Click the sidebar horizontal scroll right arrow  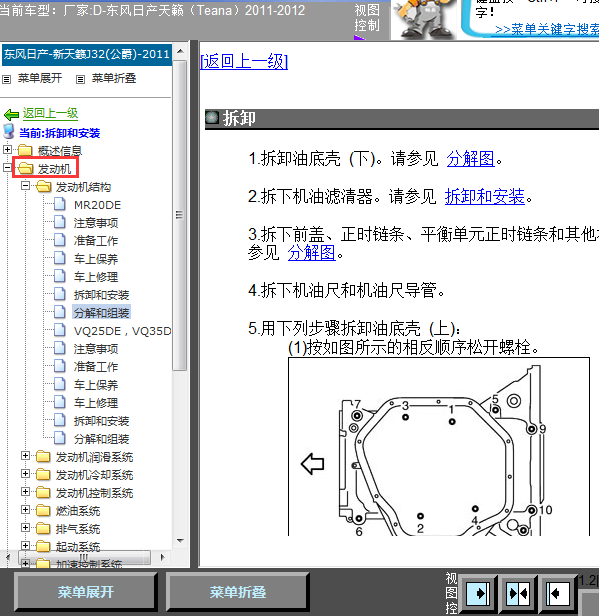pos(163,557)
